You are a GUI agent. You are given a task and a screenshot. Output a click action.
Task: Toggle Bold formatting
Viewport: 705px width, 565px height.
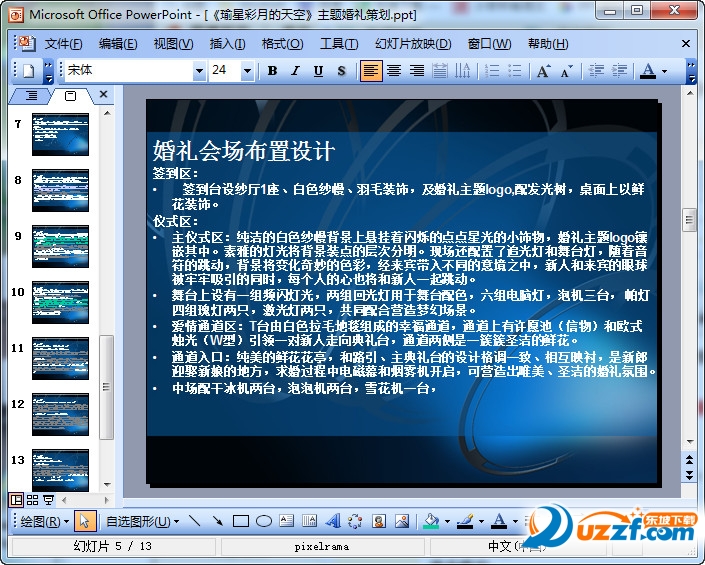coord(272,71)
